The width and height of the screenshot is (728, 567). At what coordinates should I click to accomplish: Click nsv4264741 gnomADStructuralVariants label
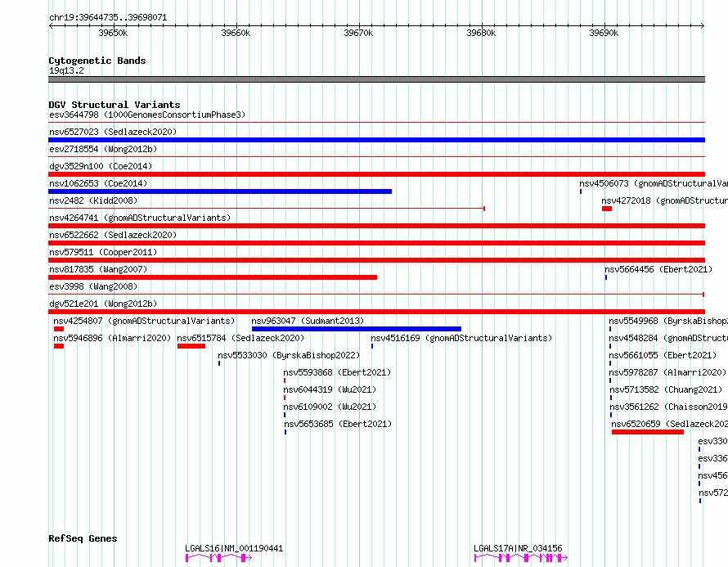point(140,218)
